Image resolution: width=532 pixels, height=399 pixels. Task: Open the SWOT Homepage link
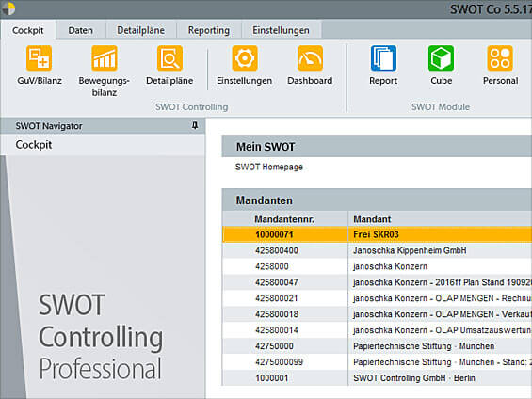269,167
